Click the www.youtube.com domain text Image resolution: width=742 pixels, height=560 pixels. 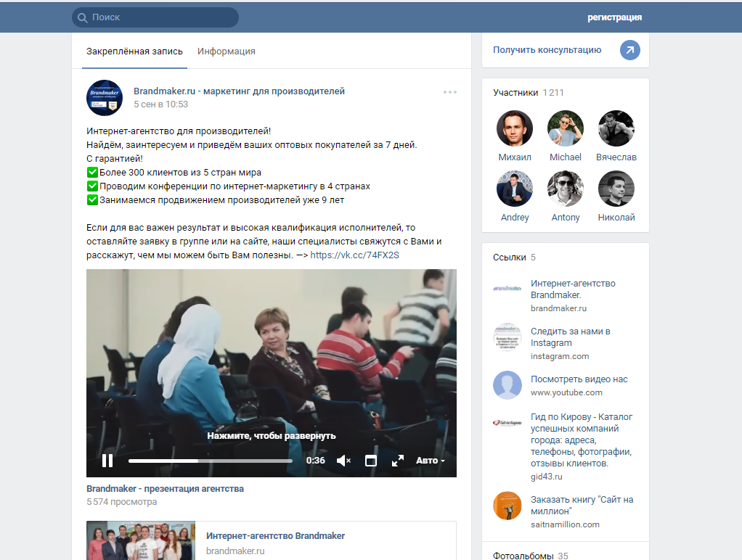[566, 392]
